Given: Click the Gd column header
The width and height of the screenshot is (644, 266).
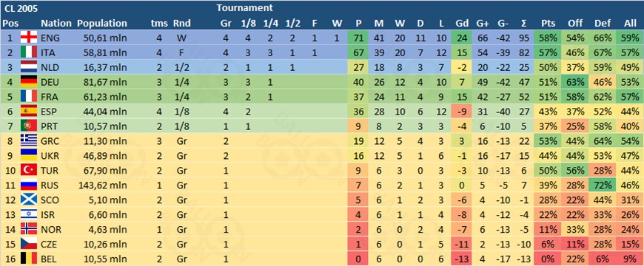Looking at the screenshot, I should pyautogui.click(x=461, y=23).
